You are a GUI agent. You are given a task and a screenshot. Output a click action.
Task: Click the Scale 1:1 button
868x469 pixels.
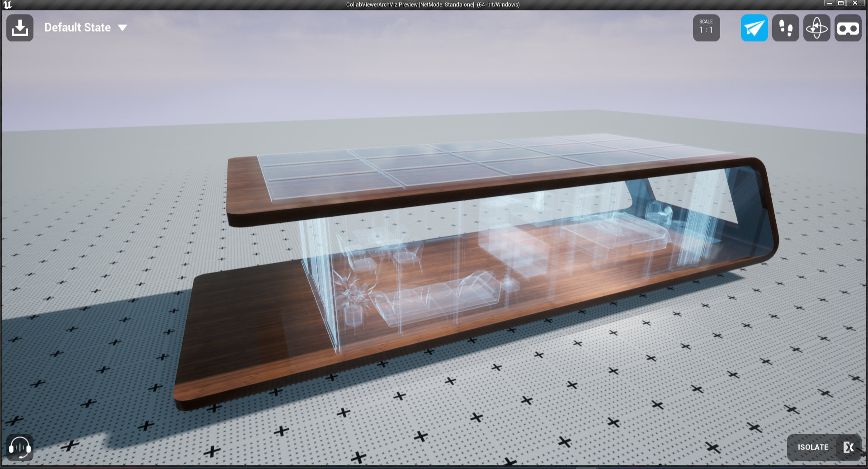706,28
